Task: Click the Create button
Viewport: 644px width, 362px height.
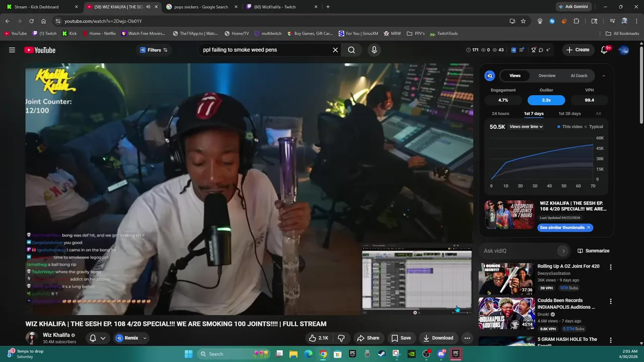Action: click(578, 50)
